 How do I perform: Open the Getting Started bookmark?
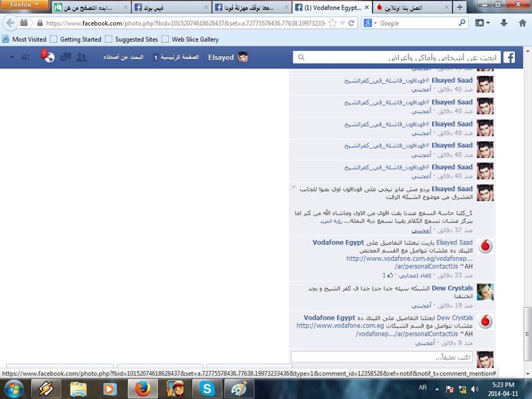coord(76,39)
